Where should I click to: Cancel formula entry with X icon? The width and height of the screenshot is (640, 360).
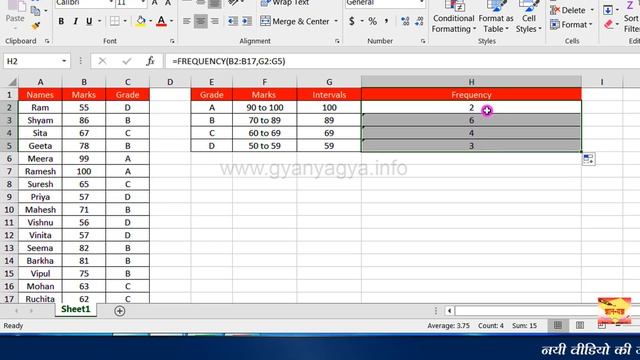point(102,61)
